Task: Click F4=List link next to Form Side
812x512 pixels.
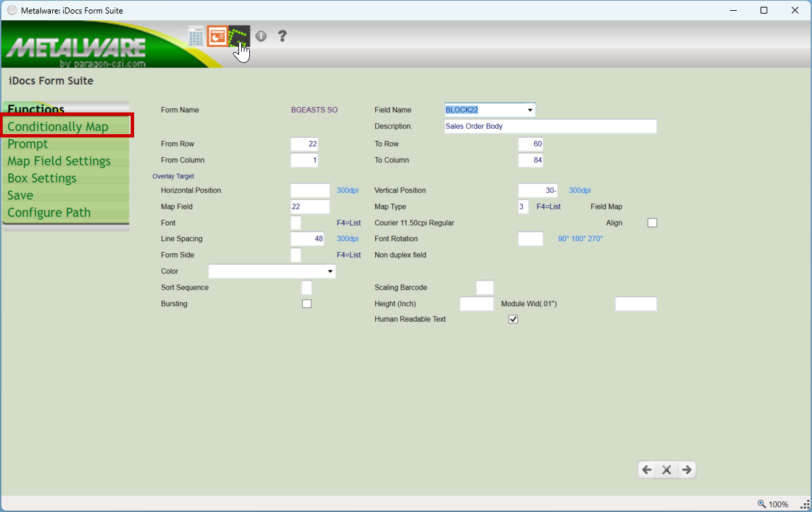Action: click(x=349, y=255)
